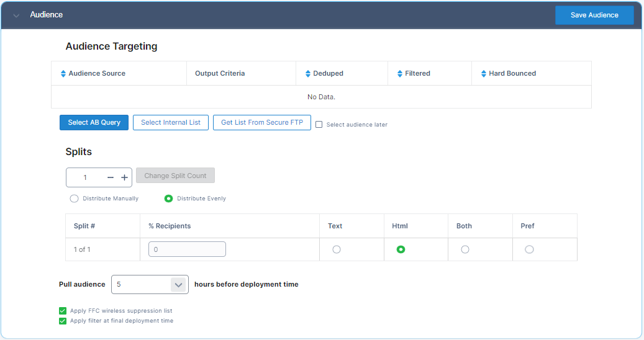Select the Distribute Evenly radio button
644x340 pixels.
point(168,199)
